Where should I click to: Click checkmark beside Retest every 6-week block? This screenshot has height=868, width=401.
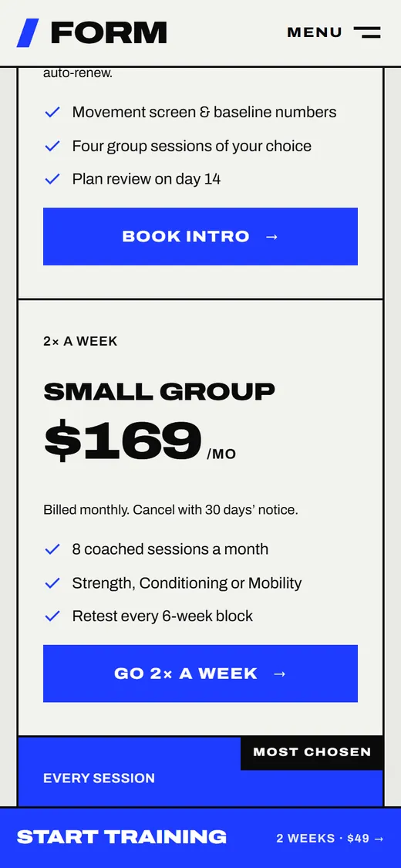(52, 616)
